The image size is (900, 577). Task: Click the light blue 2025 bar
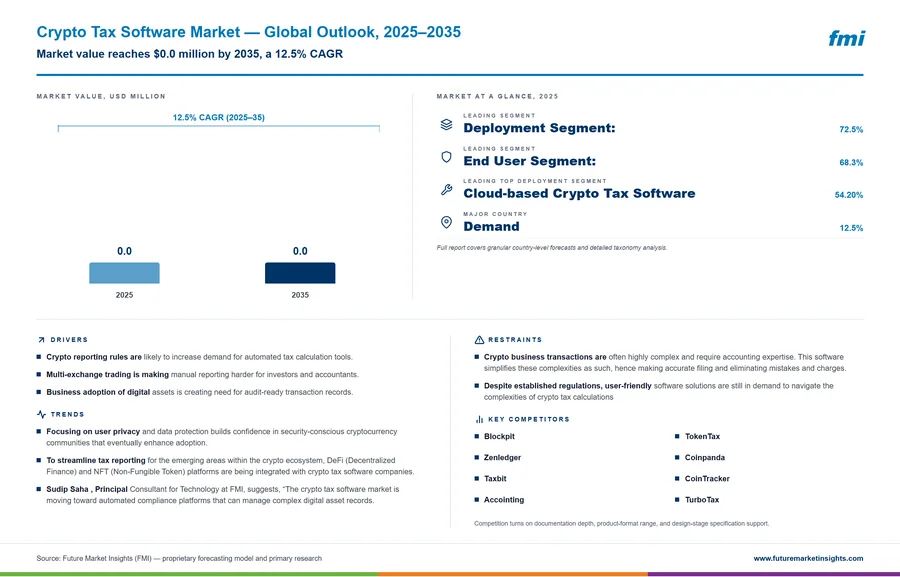tap(124, 273)
